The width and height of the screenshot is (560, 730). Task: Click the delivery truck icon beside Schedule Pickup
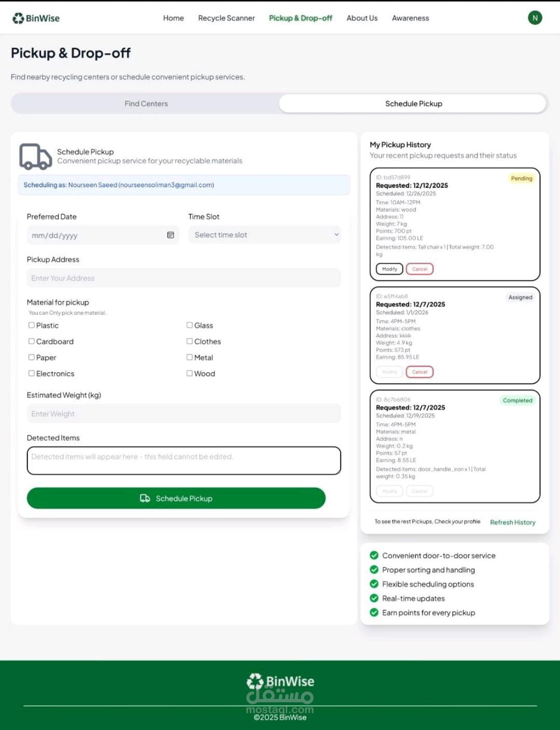point(35,157)
